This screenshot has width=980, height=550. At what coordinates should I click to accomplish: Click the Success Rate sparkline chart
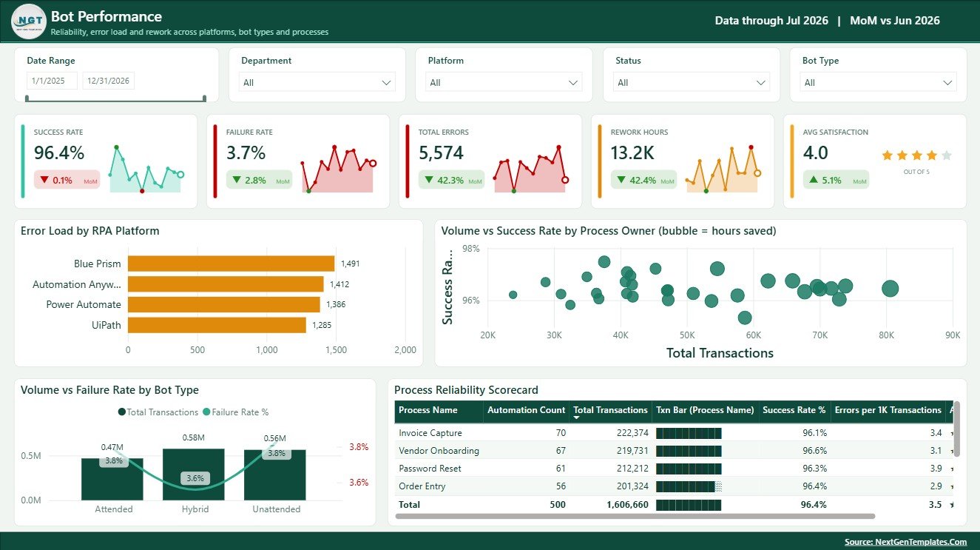pyautogui.click(x=146, y=170)
